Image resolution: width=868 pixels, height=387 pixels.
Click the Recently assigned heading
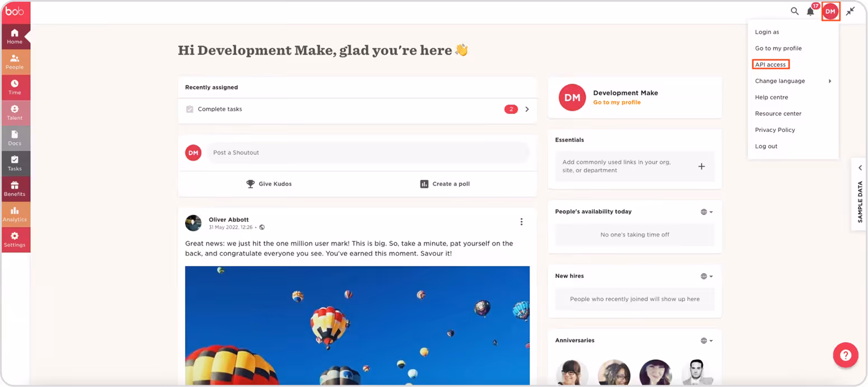pos(212,87)
